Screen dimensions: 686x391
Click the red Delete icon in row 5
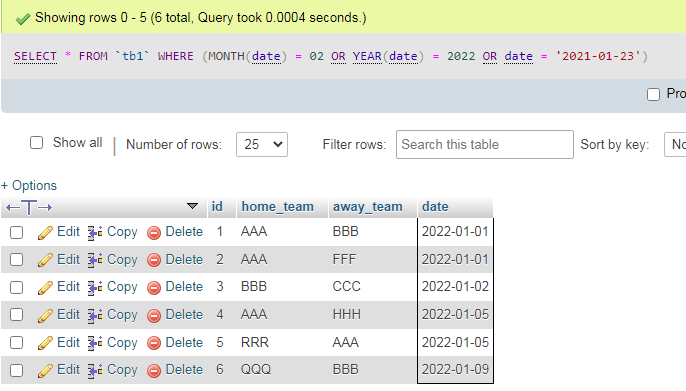154,343
